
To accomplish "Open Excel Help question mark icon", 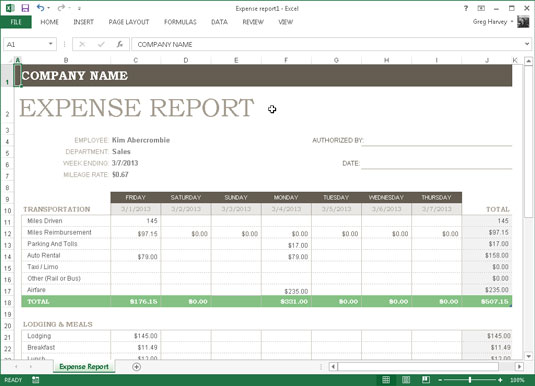I will pos(466,8).
